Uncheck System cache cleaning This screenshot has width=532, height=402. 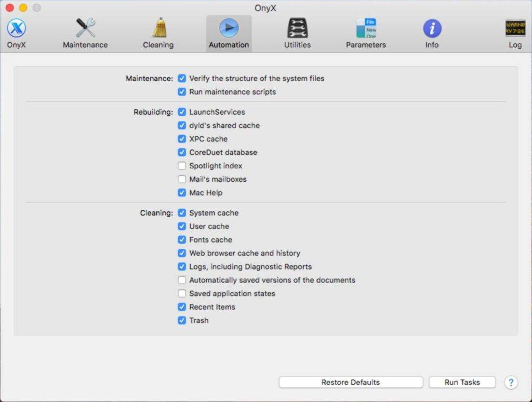182,213
